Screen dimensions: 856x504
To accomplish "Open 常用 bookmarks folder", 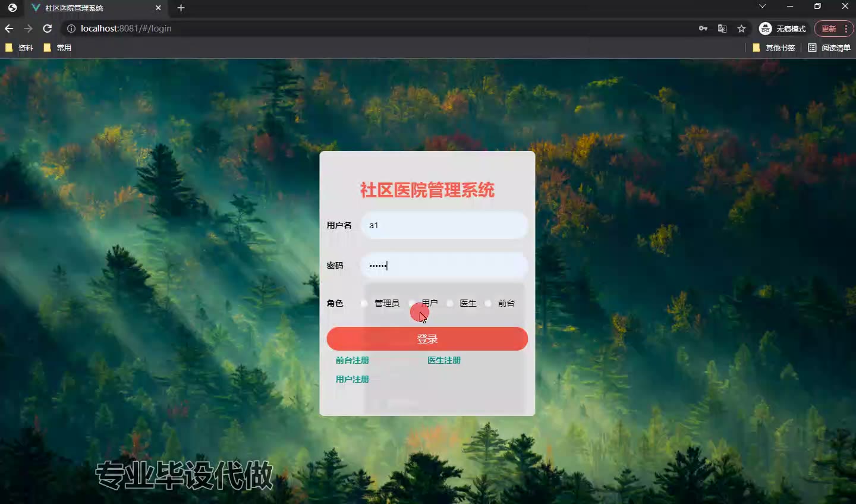I will (58, 48).
